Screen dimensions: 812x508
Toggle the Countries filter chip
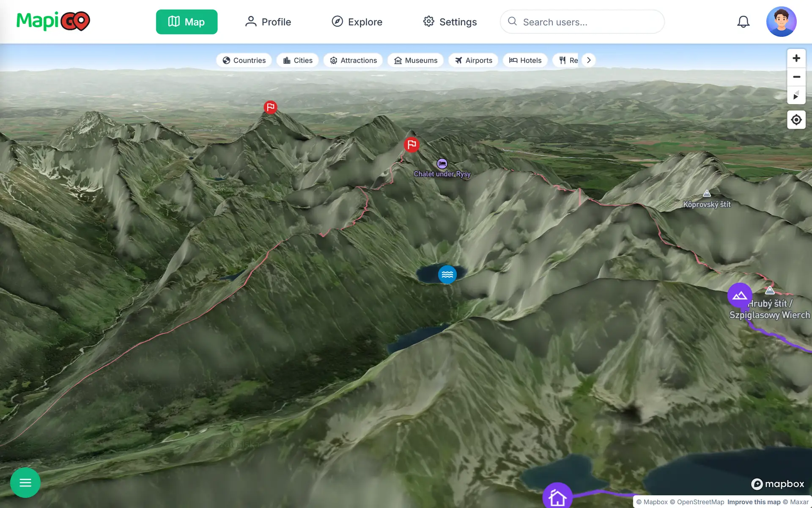tap(244, 60)
